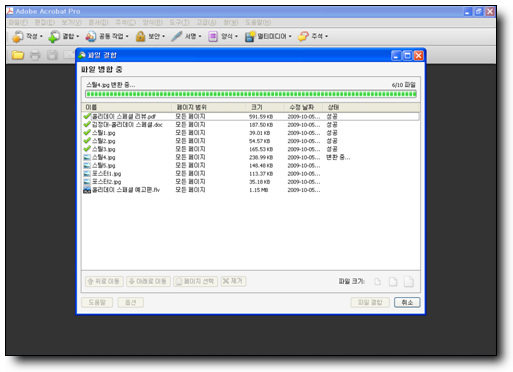Sort by the 크기 column header
Image resolution: width=513 pixels, height=372 pixels.
pyautogui.click(x=265, y=107)
